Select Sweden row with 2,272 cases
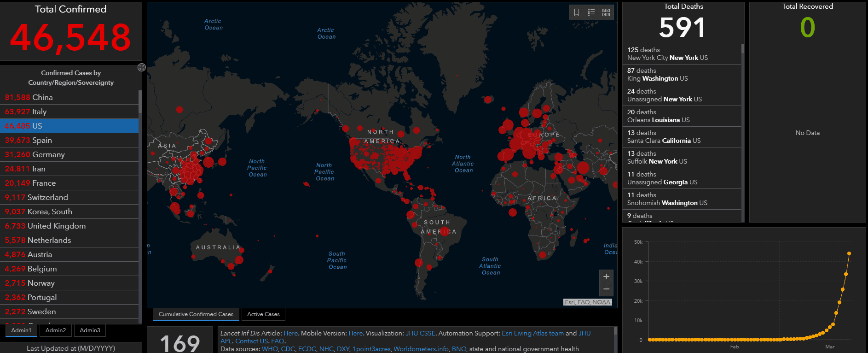Viewport: 868px width, 353px height. coord(69,312)
